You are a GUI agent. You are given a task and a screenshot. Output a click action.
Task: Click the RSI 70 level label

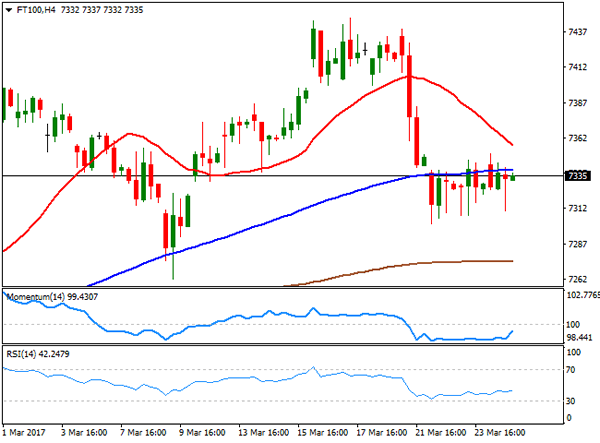click(571, 370)
